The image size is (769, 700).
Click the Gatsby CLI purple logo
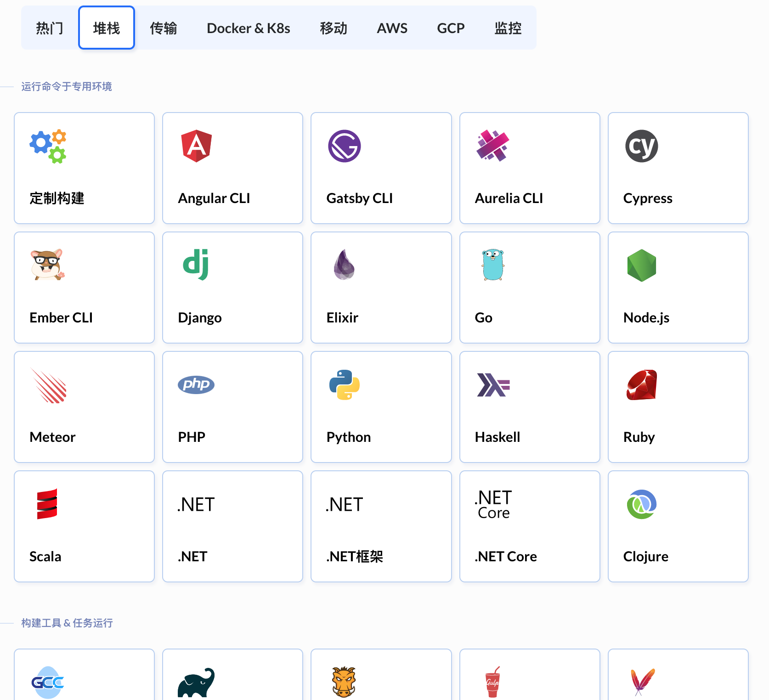click(x=345, y=146)
